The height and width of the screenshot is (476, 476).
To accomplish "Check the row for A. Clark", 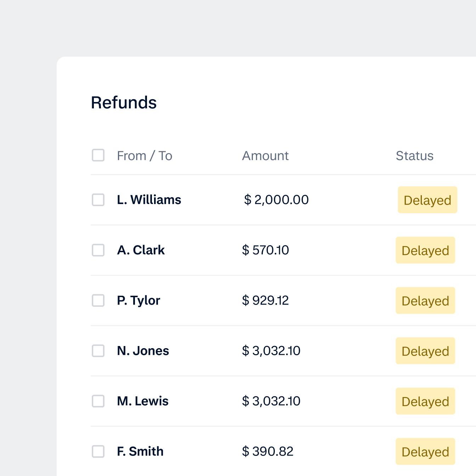I will 98,250.
